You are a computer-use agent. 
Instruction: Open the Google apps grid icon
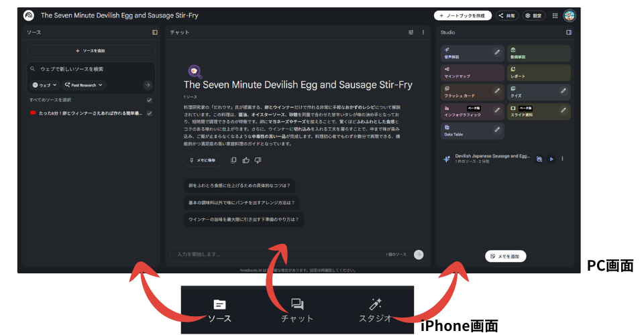pos(555,15)
